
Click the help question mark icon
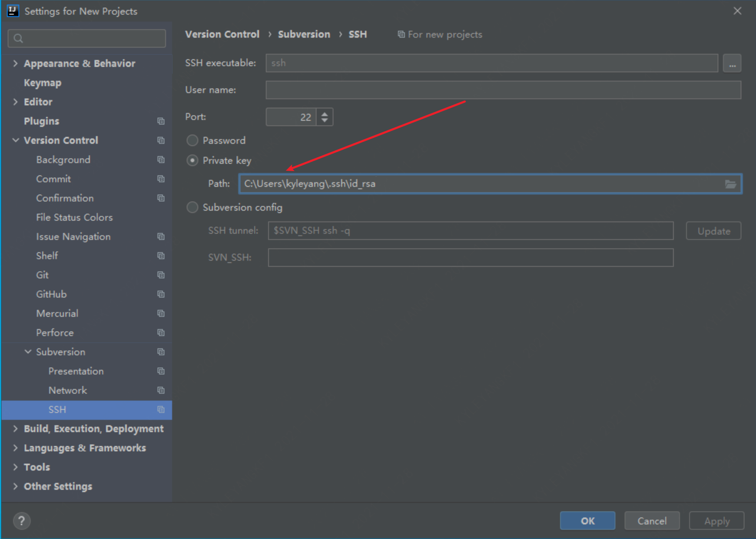22,521
